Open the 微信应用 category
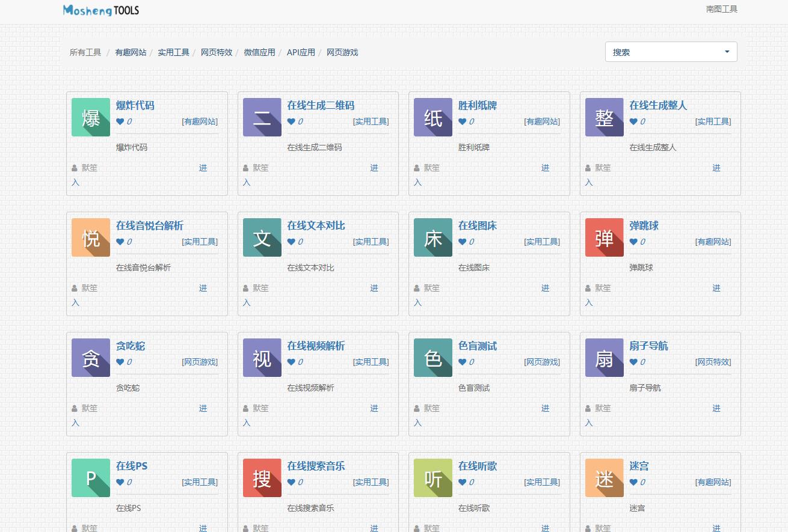788x532 pixels. tap(259, 52)
